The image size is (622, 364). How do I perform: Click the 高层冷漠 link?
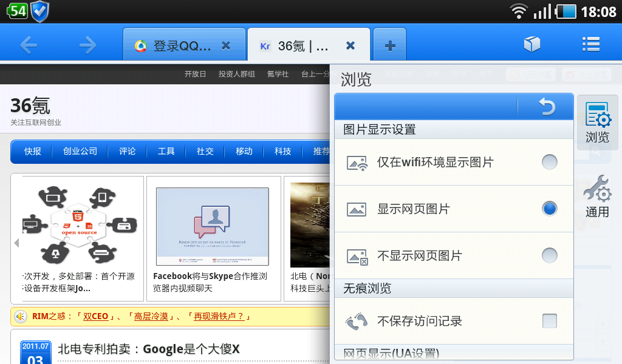[151, 317]
